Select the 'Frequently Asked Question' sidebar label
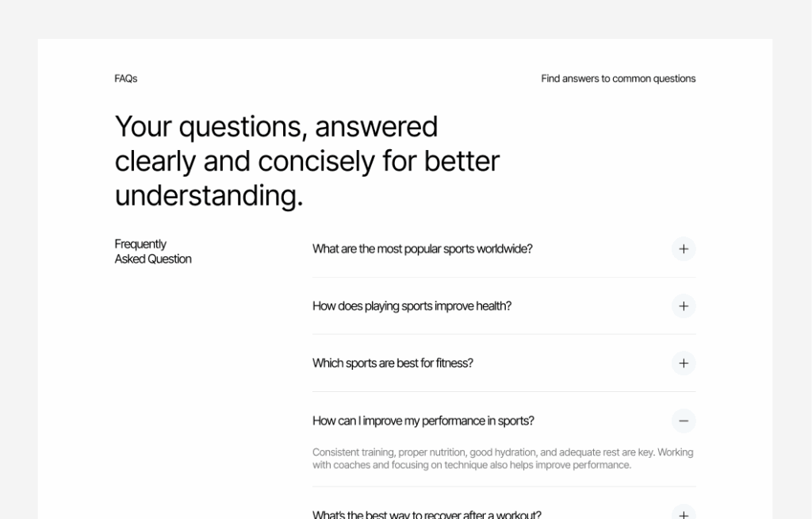 pyautogui.click(x=153, y=251)
